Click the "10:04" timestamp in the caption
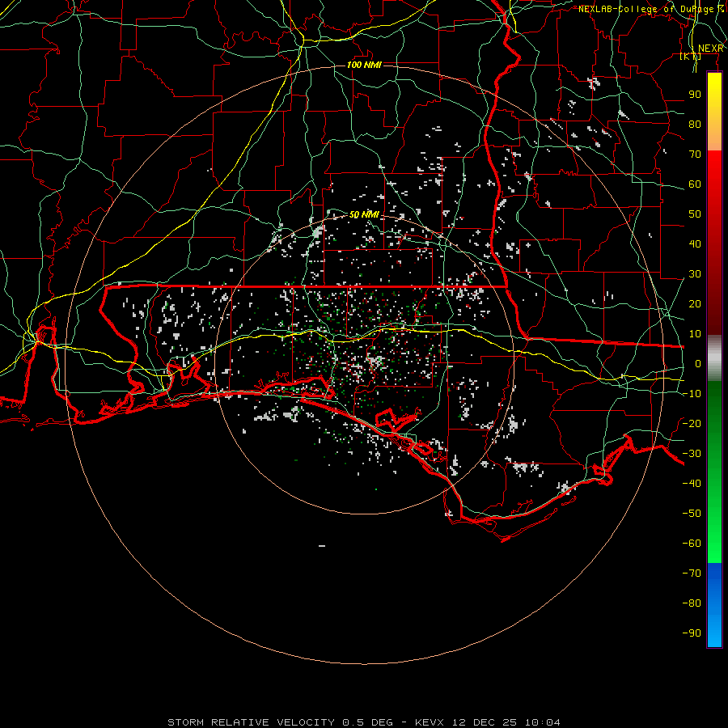The image size is (728, 728). click(x=543, y=722)
